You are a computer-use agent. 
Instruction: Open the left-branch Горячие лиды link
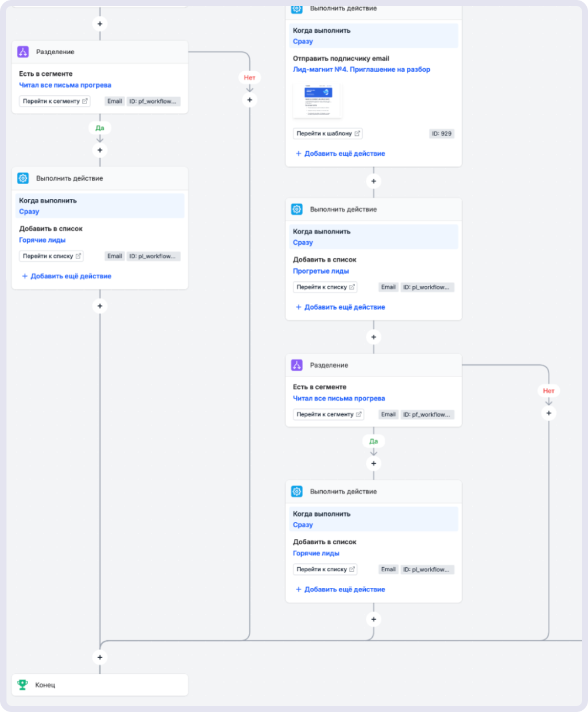tap(42, 240)
